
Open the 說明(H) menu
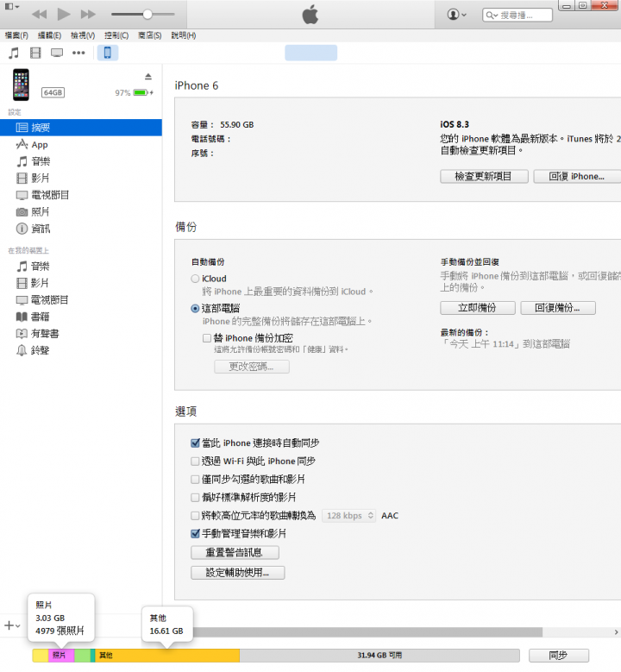(x=184, y=35)
